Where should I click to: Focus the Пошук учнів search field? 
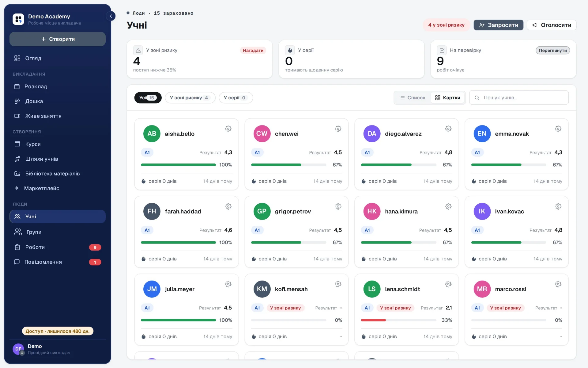point(519,98)
